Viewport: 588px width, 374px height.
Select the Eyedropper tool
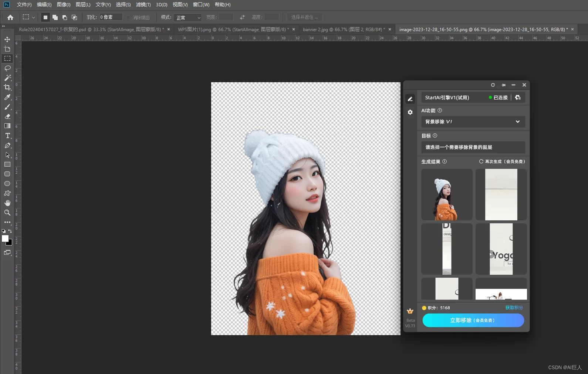(x=7, y=97)
